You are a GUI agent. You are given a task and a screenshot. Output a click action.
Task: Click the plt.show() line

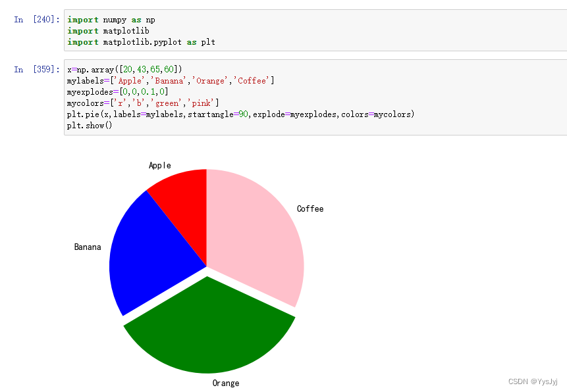[90, 126]
